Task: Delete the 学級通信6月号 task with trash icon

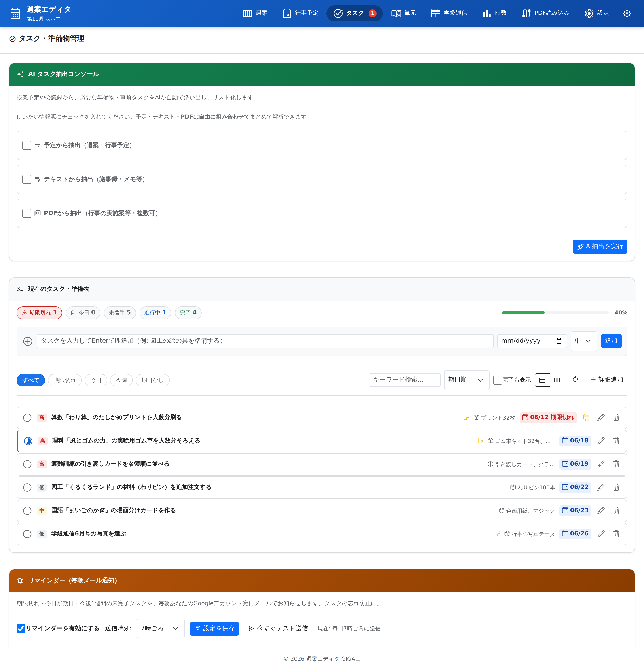Action: coord(616,534)
